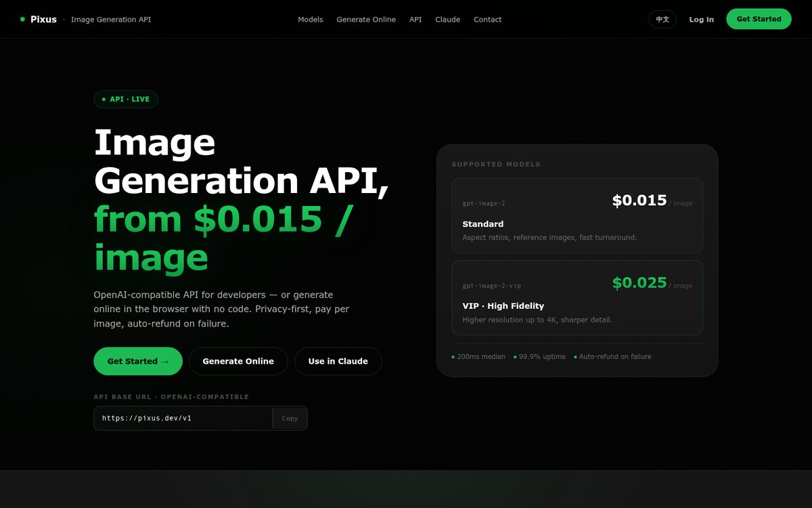Click the $0.015 price text
Screen dimensions: 812x508
click(x=639, y=200)
